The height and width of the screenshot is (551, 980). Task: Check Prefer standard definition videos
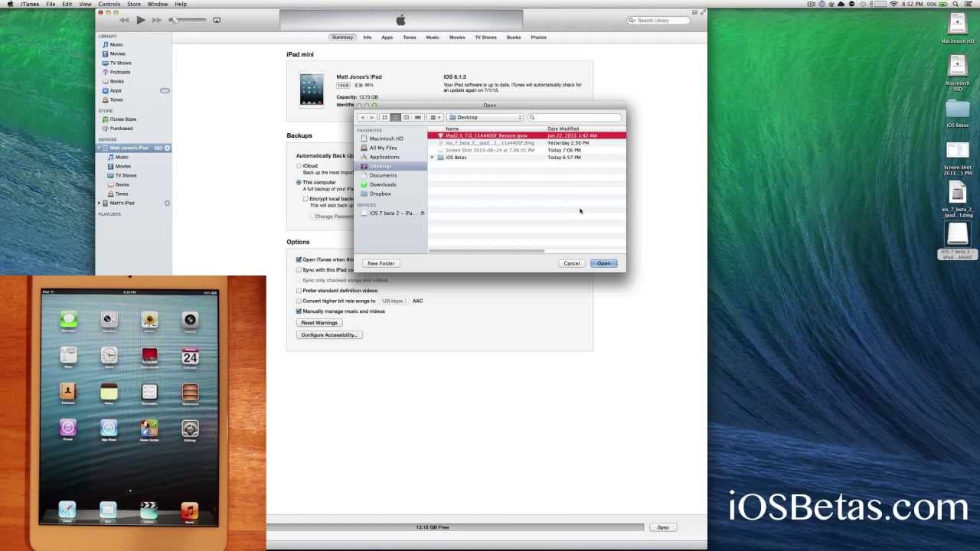pyautogui.click(x=299, y=290)
